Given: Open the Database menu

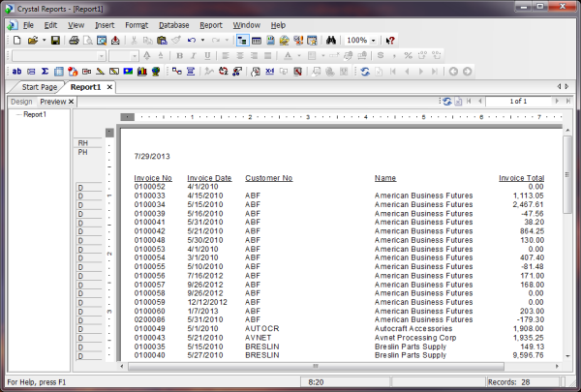Looking at the screenshot, I should coord(173,23).
